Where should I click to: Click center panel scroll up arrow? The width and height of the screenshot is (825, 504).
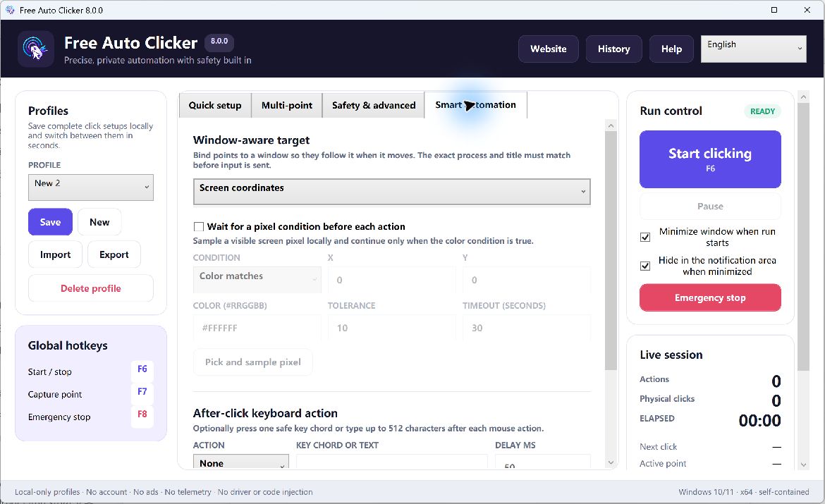point(611,125)
